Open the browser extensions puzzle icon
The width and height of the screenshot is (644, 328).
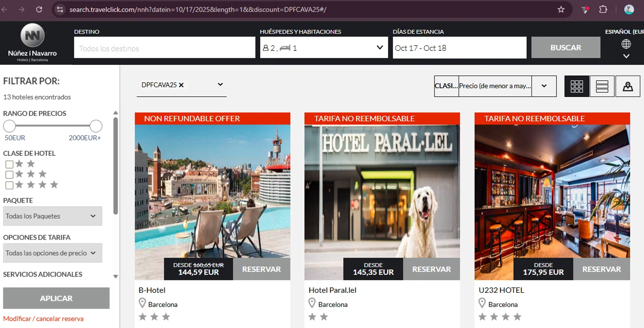point(603,9)
